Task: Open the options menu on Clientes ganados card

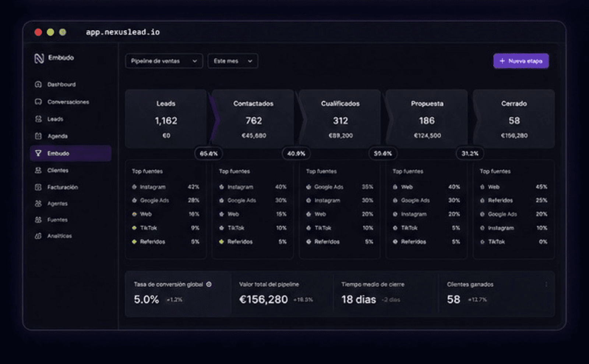Action: coord(546,284)
